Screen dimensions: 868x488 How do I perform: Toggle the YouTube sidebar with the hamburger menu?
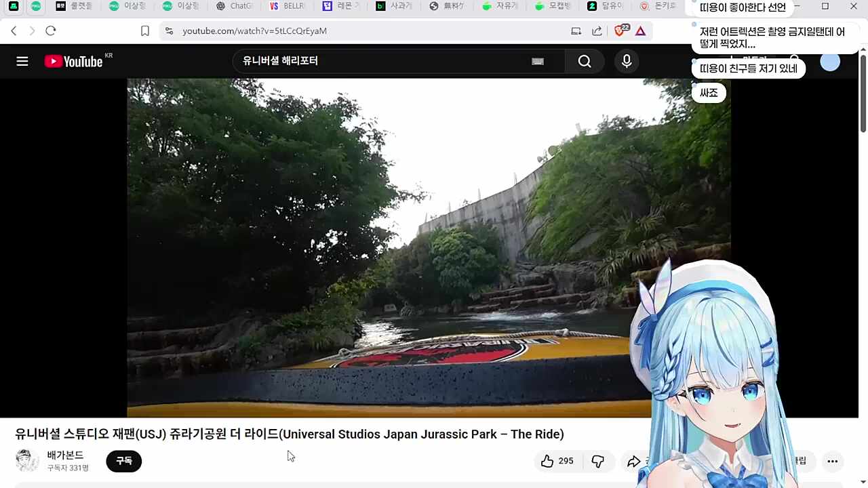22,61
